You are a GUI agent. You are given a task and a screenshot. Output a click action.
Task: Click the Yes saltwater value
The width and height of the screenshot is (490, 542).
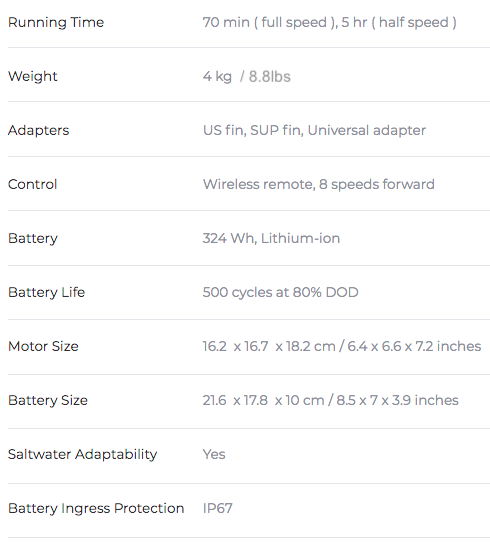coord(214,454)
